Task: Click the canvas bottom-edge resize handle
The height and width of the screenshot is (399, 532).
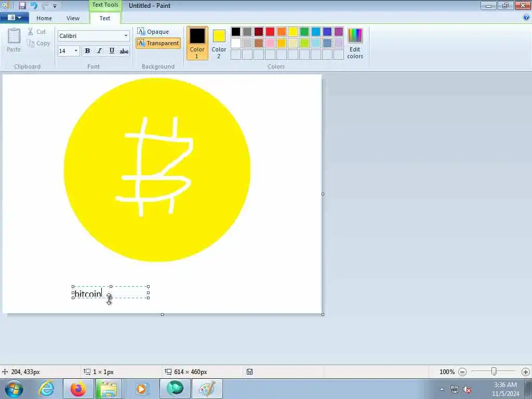Action: click(162, 314)
